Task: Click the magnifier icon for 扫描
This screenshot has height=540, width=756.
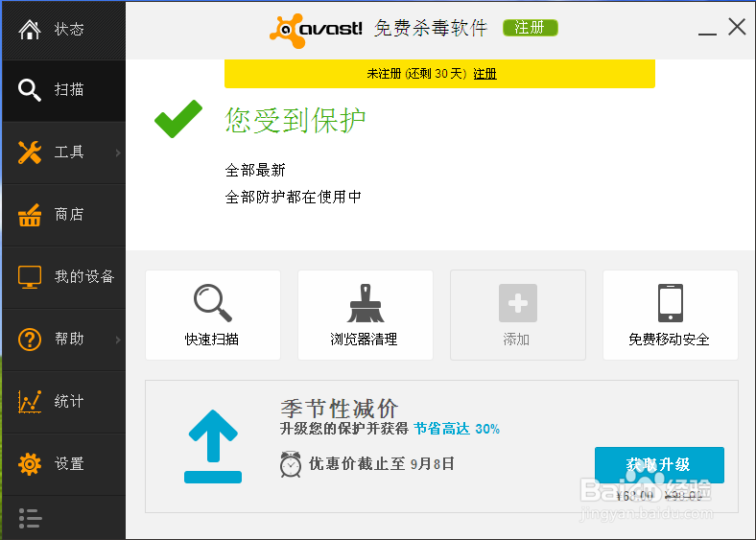Action: [30, 89]
